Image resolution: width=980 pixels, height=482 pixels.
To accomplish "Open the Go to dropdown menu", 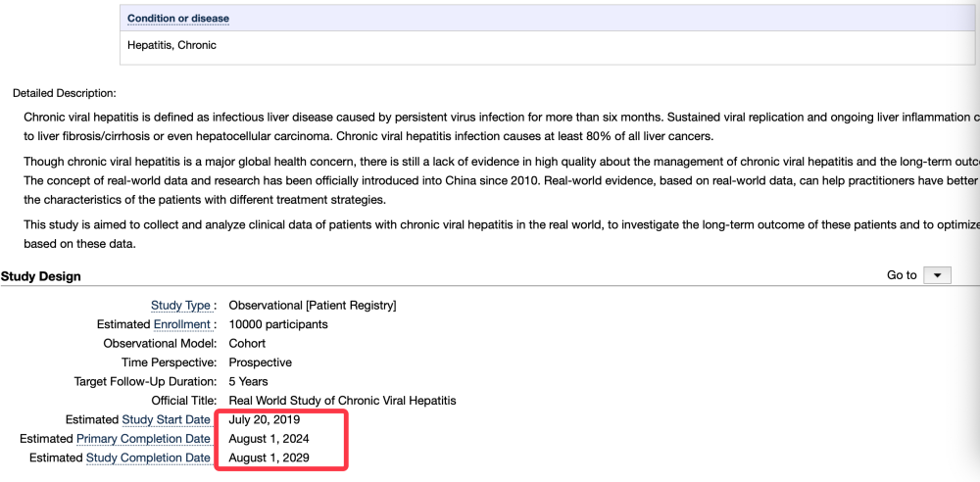I will pos(938,275).
